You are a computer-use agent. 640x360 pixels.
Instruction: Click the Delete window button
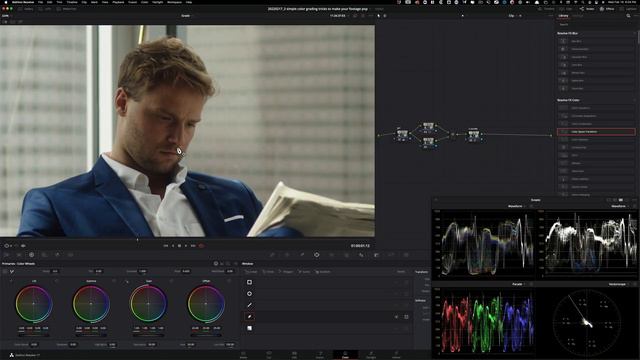pos(401,271)
